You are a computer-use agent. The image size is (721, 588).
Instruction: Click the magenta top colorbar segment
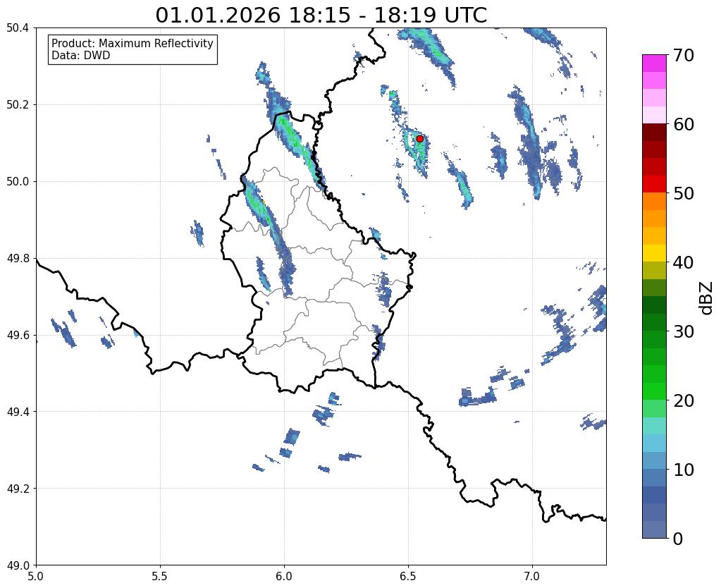(x=654, y=63)
